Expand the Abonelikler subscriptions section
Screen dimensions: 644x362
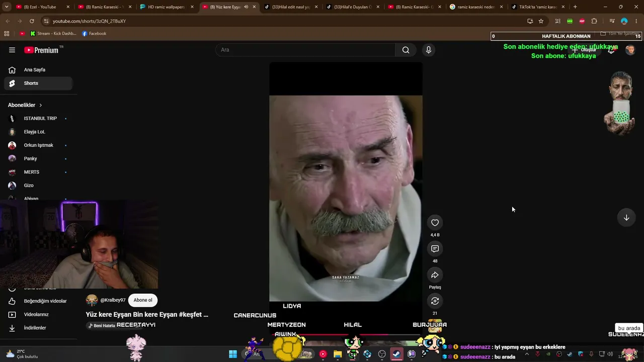25,105
